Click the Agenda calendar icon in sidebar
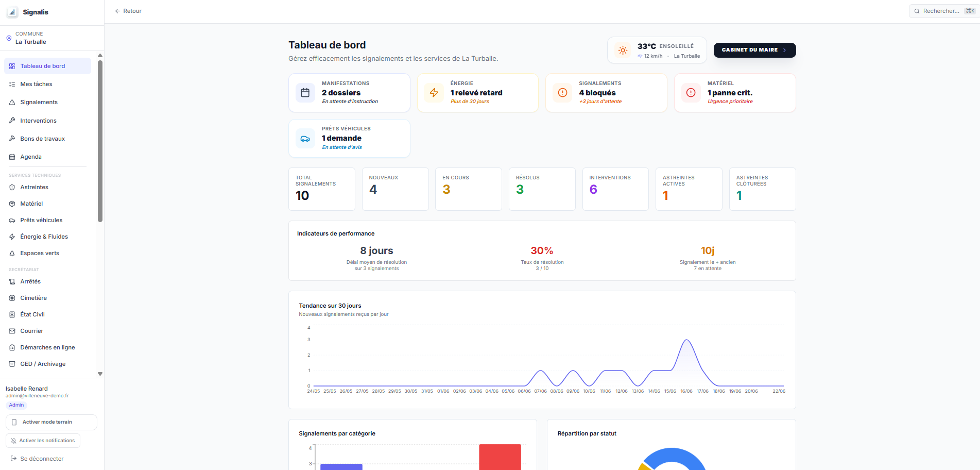This screenshot has width=980, height=470. pyautogui.click(x=12, y=157)
